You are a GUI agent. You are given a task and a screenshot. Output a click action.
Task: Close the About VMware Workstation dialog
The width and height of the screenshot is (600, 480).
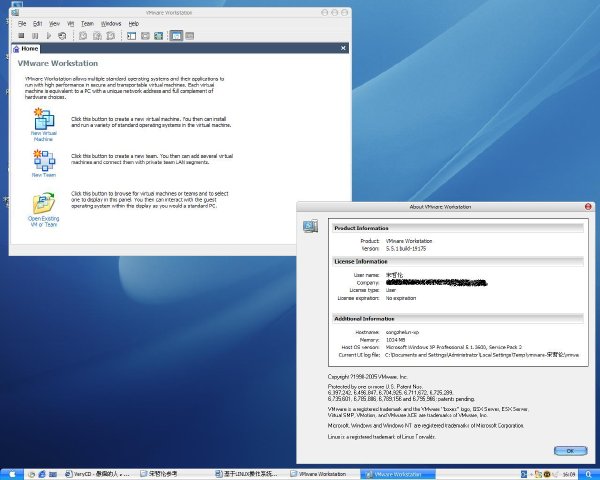[x=588, y=207]
